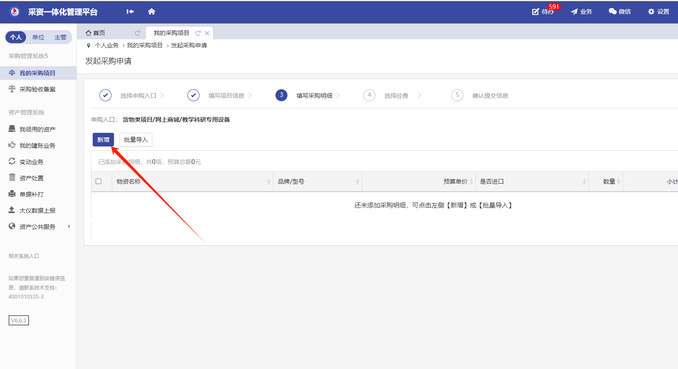The image size is (678, 369).
Task: Open 我的采购项目 in the sidebar
Action: 38,73
